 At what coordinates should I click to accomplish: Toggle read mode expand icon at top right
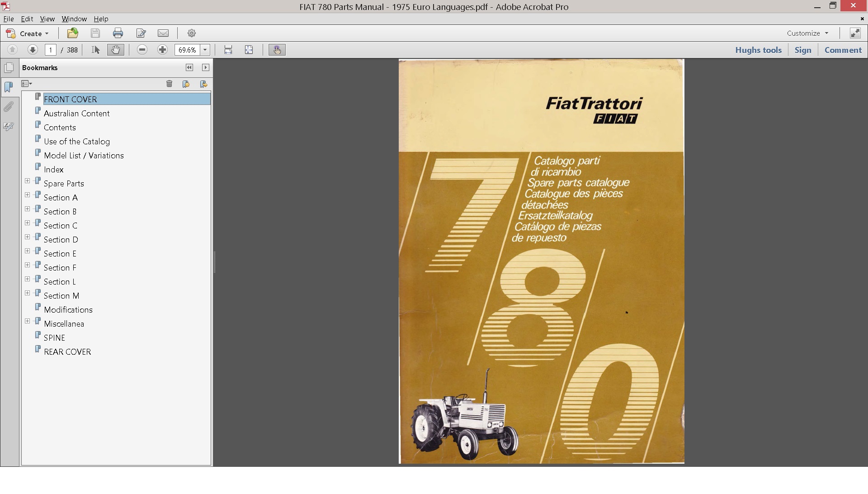point(855,33)
